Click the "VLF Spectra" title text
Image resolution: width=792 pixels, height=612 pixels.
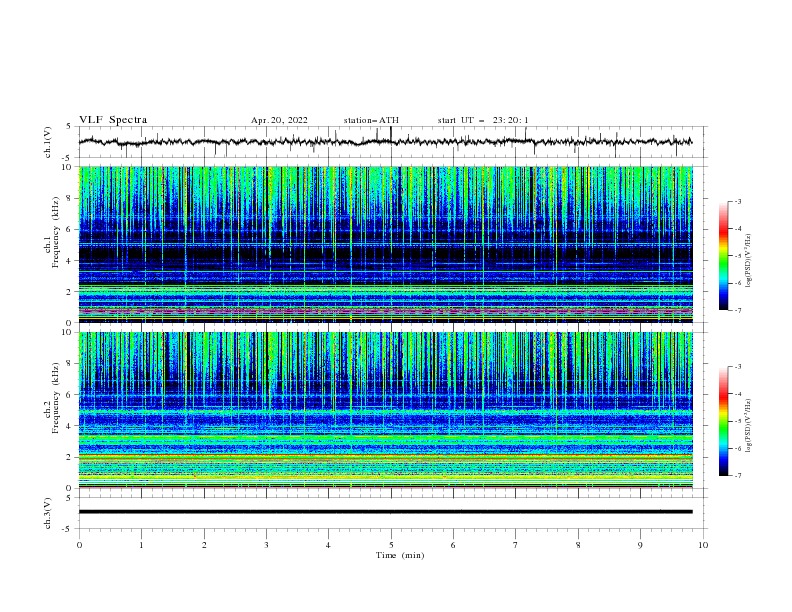pyautogui.click(x=113, y=120)
